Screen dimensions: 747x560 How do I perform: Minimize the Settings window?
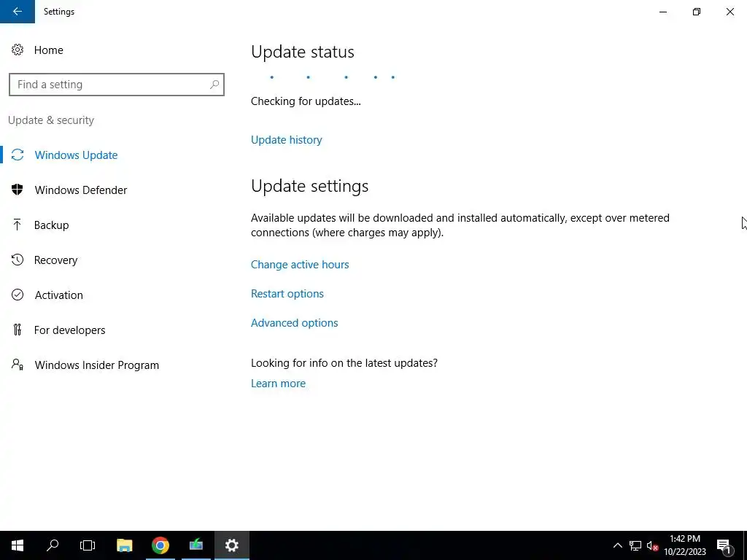click(662, 12)
